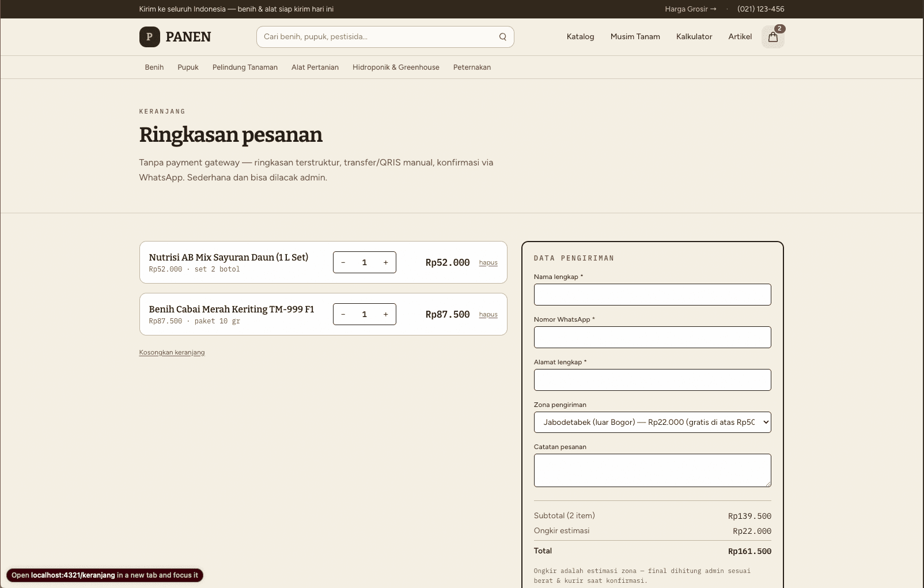
Task: Remove Nutrisi AB Mix via hapus
Action: point(488,263)
